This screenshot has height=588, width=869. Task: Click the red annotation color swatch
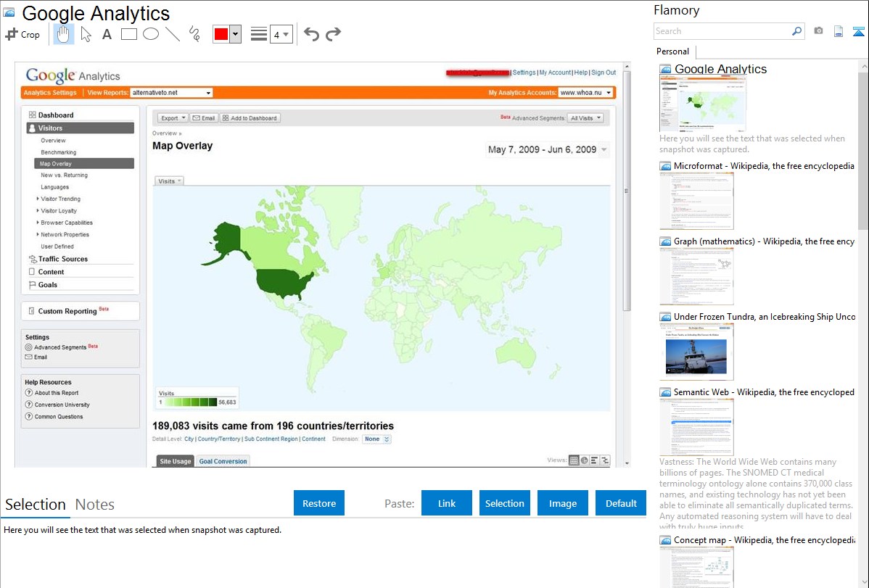coord(221,34)
